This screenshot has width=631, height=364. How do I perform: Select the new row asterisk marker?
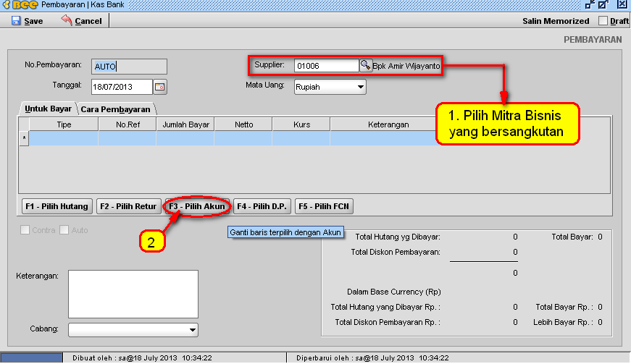tap(24, 138)
